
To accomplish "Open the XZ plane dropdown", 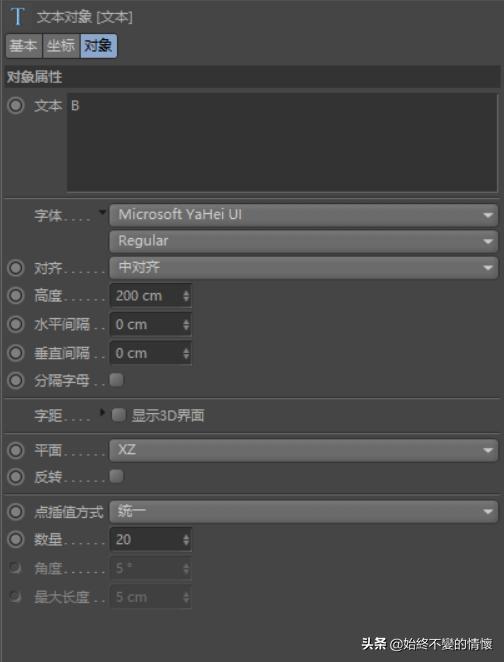I will coord(303,450).
